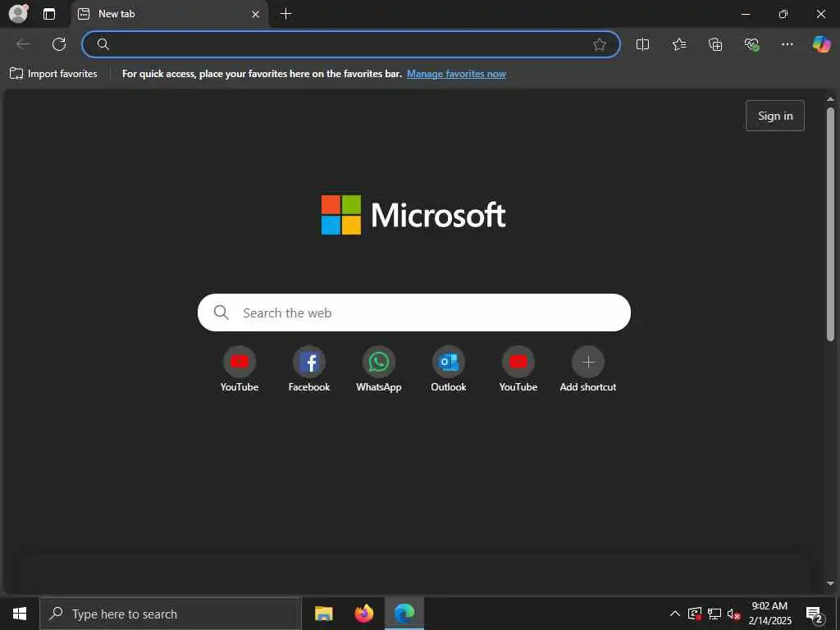Click the muted volume tray icon
Viewport: 840px width, 630px height.
click(x=733, y=614)
